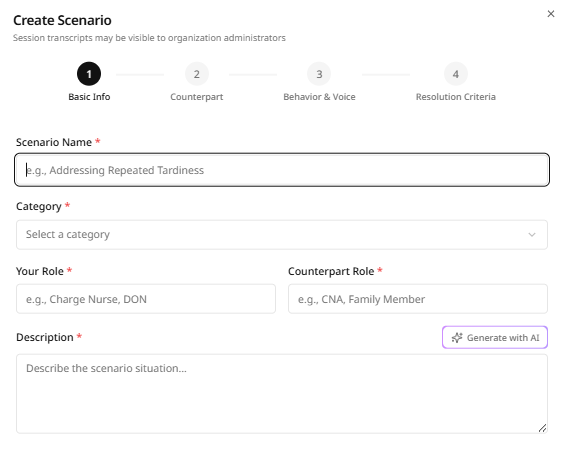This screenshot has width=565, height=474.
Task: Click the Counterpart Role label
Action: coord(331,271)
